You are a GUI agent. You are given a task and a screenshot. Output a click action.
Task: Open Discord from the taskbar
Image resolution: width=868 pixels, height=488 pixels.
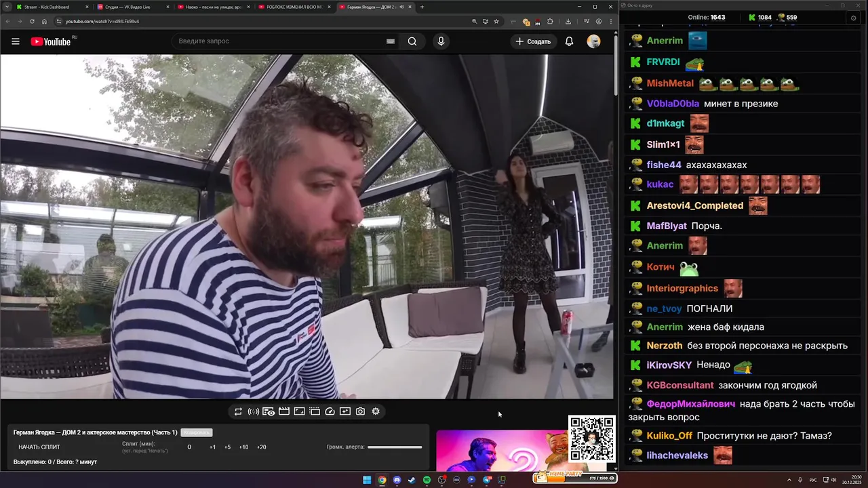click(x=397, y=480)
